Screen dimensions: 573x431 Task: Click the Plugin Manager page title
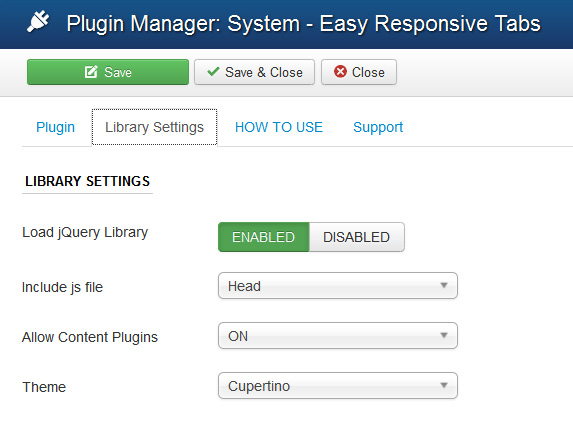tap(303, 24)
